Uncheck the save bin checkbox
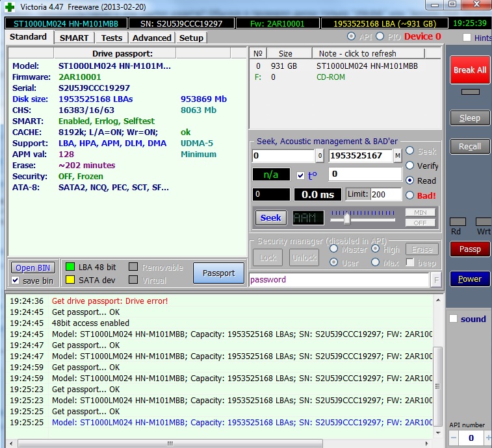This screenshot has width=492, height=448. click(x=16, y=280)
